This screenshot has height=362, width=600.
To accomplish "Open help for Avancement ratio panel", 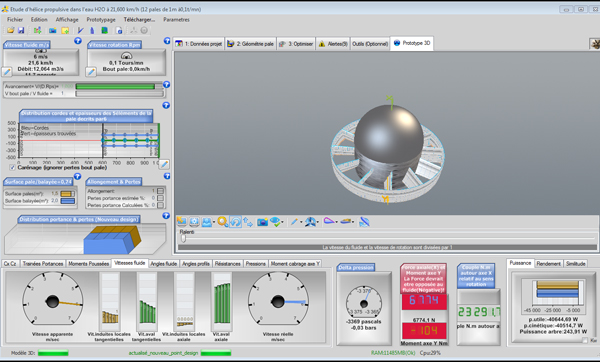I will 166,85.
